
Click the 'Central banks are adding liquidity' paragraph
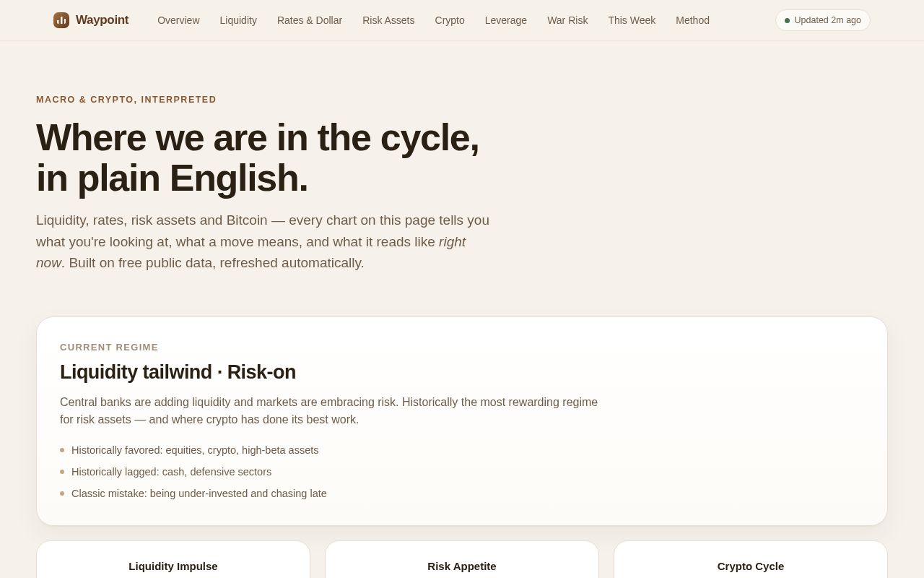click(x=329, y=411)
